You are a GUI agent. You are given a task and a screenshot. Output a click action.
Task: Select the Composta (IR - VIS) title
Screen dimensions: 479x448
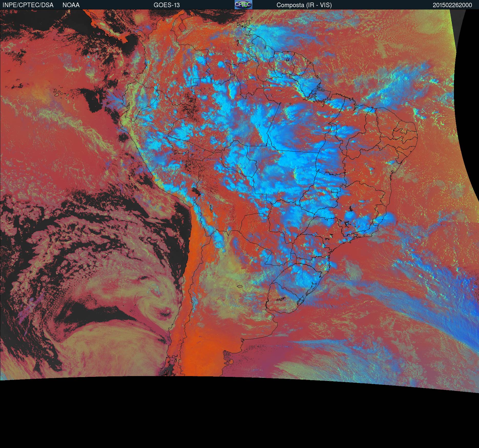tap(304, 5)
